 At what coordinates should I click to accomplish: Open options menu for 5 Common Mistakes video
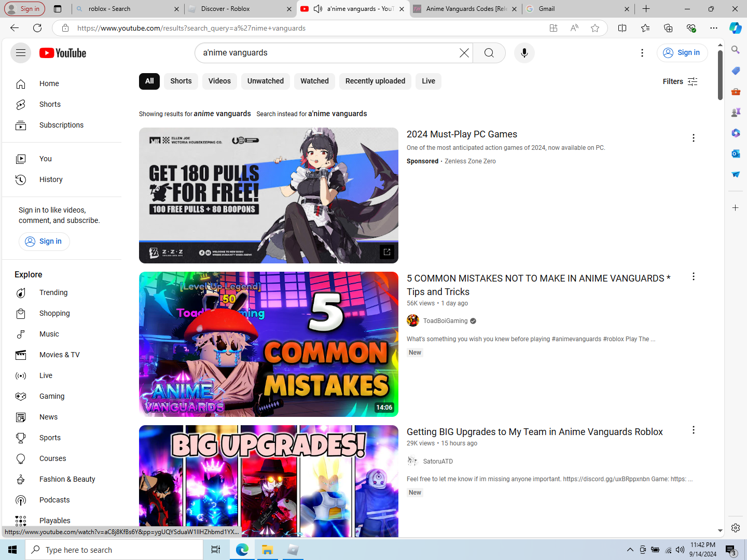694,276
